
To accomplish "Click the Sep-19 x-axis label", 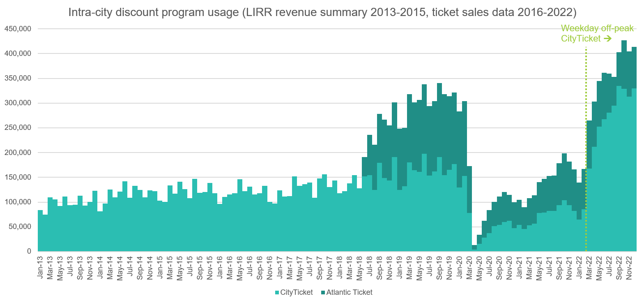I will [439, 268].
